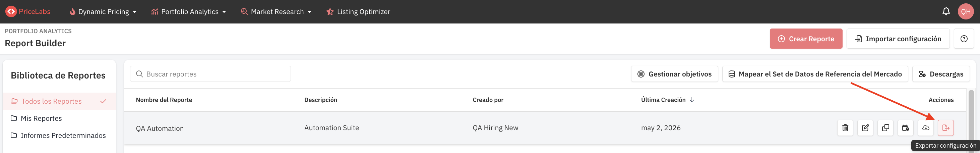Click the Exportar configuración icon

946,128
